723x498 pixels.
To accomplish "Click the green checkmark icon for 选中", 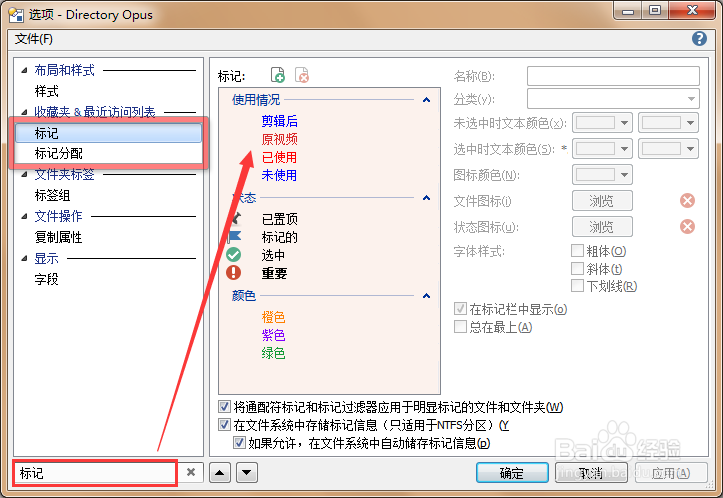I will click(233, 255).
